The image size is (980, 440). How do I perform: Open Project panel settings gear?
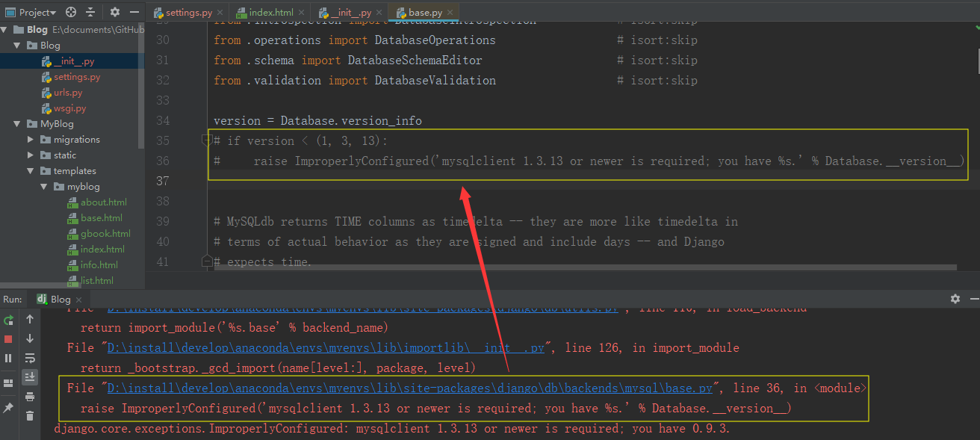coord(114,12)
